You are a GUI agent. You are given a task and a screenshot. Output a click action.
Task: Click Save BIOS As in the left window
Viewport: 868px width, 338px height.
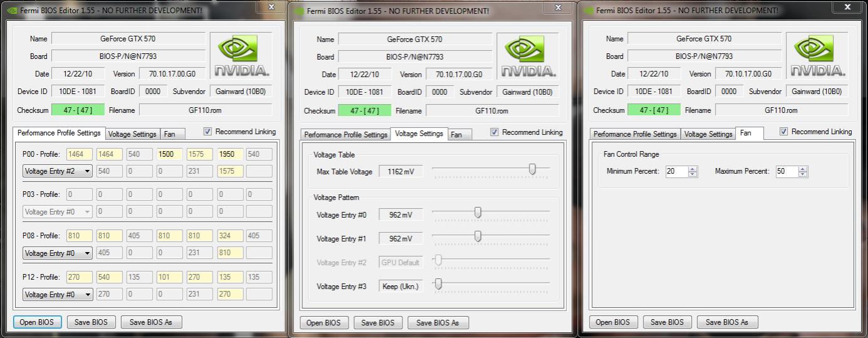pyautogui.click(x=150, y=322)
